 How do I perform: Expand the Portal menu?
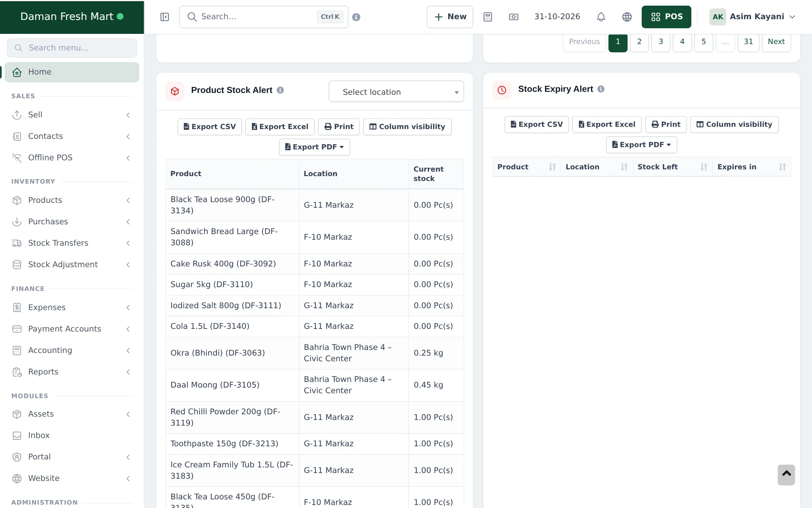coord(72,457)
